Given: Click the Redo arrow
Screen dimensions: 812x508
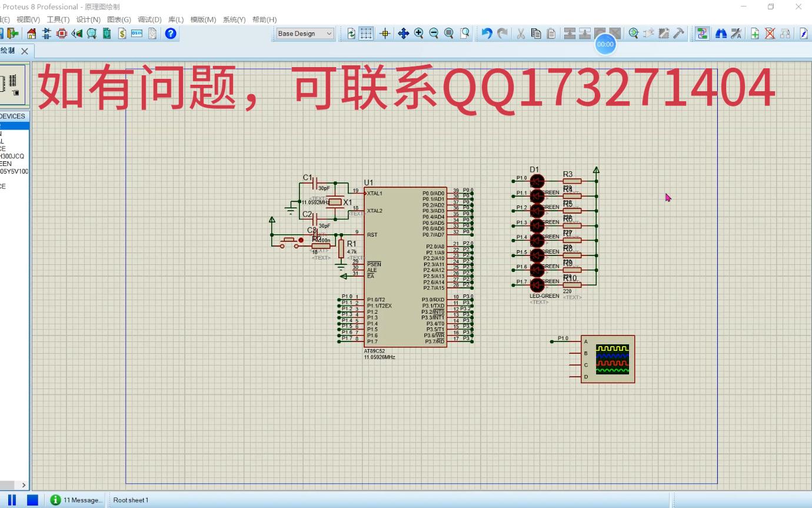Looking at the screenshot, I should tap(502, 34).
